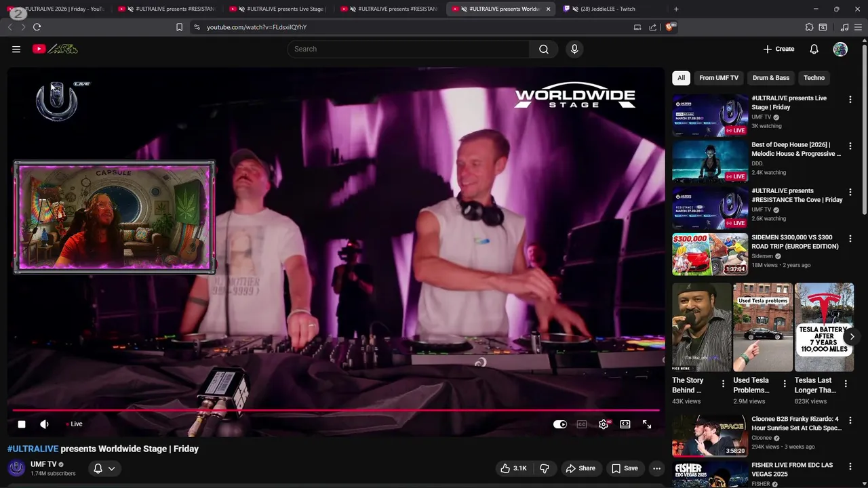Go back using the browser back arrow

9,27
